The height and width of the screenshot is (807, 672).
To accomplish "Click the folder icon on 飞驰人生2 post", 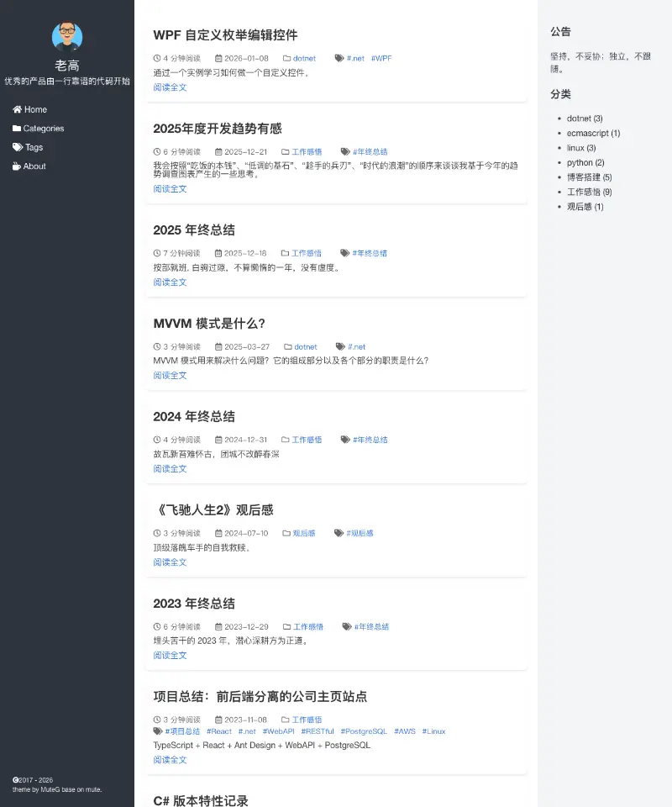I will pyautogui.click(x=286, y=533).
